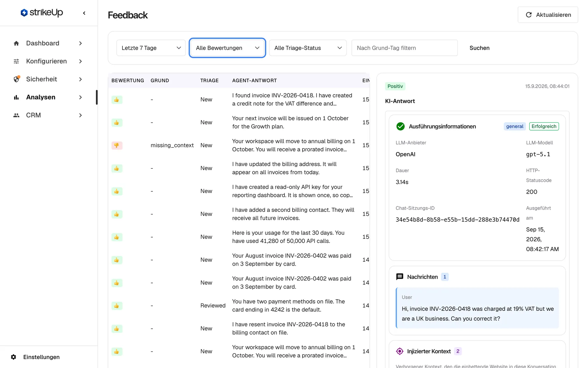Click thumbs-up icon for INV-2026-0418 credit note row
The width and height of the screenshot is (588, 368).
[x=117, y=99]
